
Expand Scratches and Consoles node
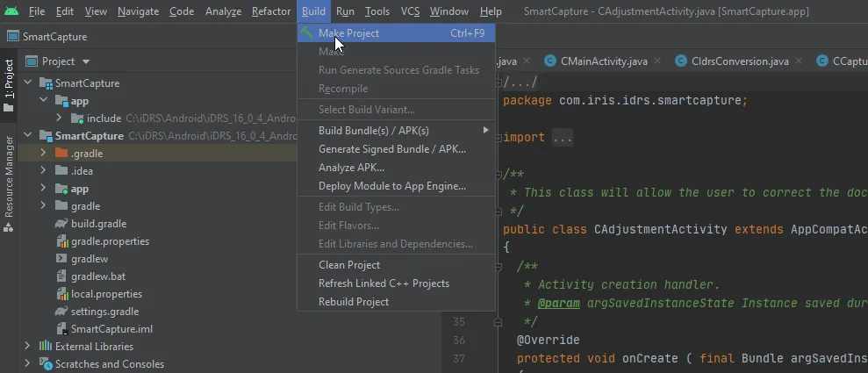[x=27, y=364]
